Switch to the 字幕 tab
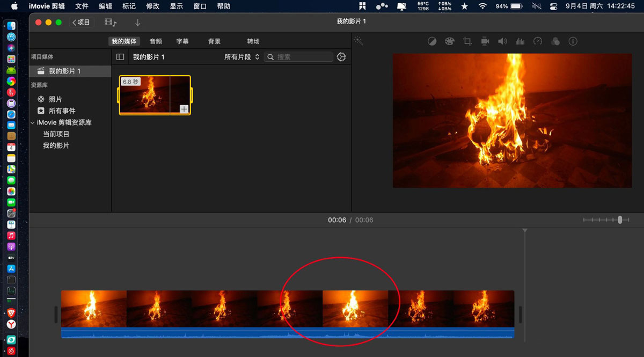Image resolution: width=644 pixels, height=357 pixels. [x=182, y=41]
